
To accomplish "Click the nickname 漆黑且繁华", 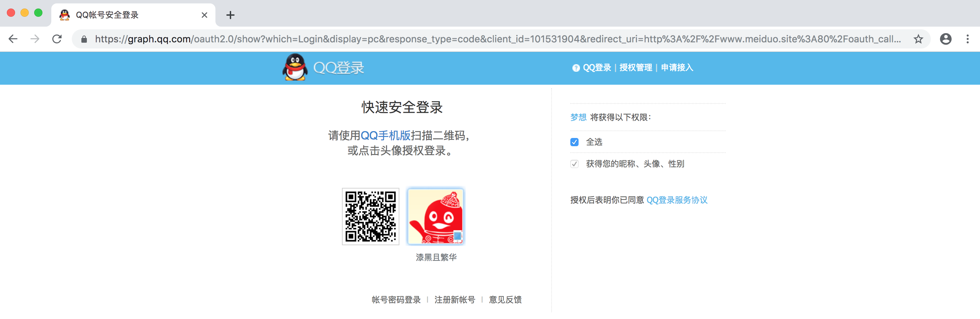I will point(436,258).
